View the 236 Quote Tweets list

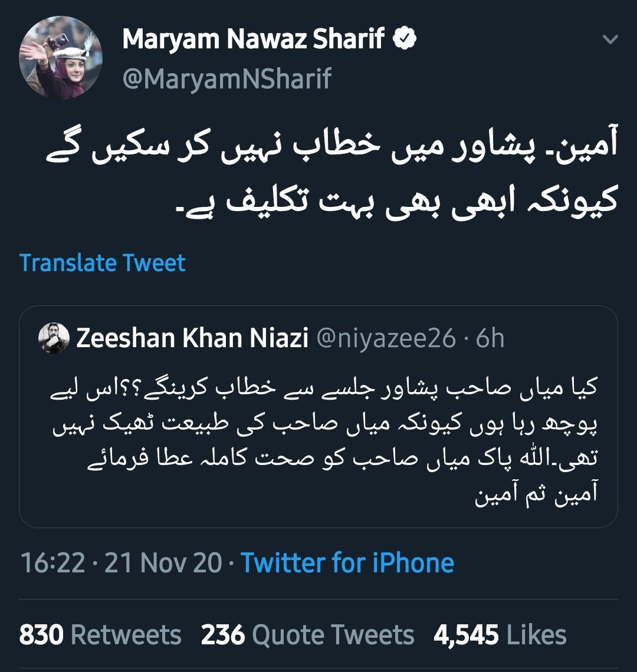tap(307, 635)
